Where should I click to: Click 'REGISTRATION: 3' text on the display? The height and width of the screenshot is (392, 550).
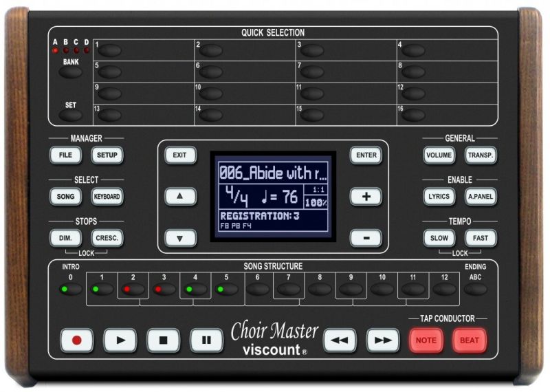[x=260, y=216]
